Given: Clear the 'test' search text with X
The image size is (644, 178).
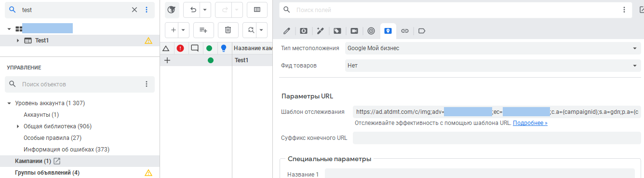Looking at the screenshot, I should click(134, 10).
